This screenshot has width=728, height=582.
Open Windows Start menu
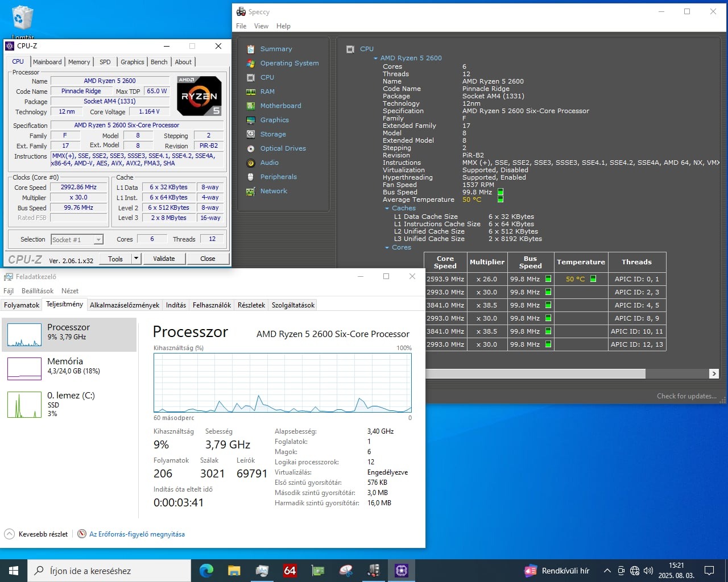tap(14, 571)
